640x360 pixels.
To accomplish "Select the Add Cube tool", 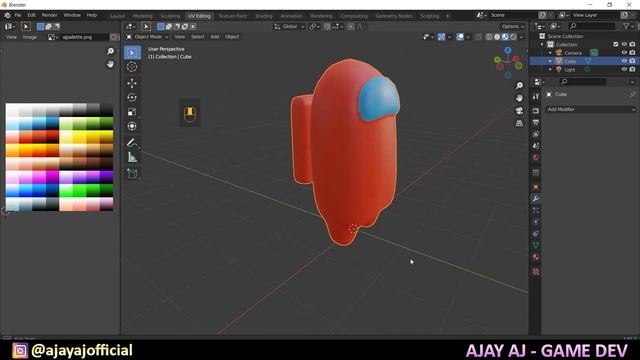I will [132, 173].
